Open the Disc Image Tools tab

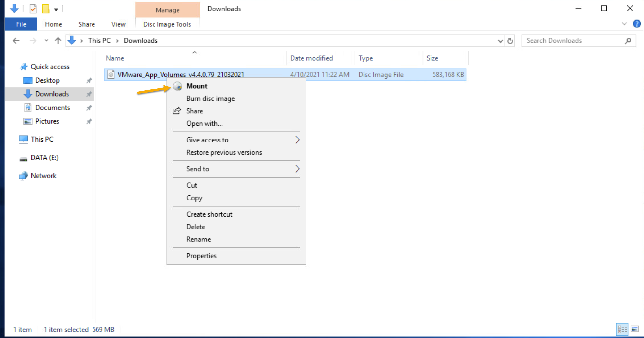click(x=167, y=24)
